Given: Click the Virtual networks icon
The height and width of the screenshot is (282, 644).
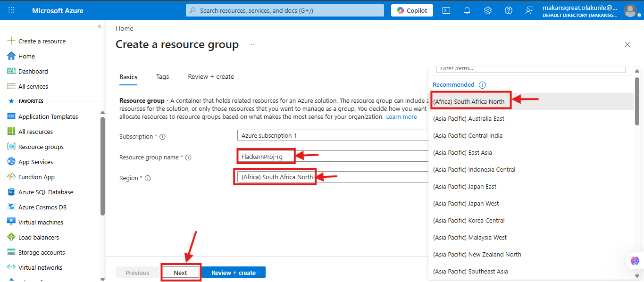Looking at the screenshot, I should tap(11, 267).
